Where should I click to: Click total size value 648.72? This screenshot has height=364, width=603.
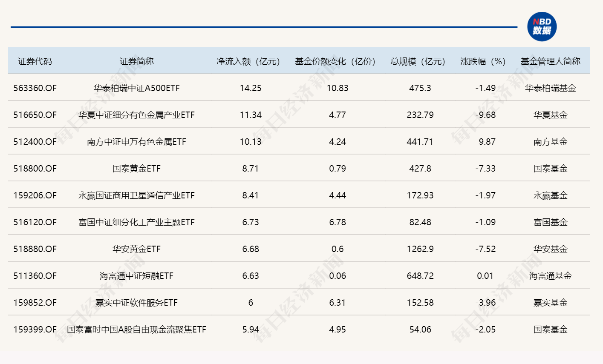(420, 276)
